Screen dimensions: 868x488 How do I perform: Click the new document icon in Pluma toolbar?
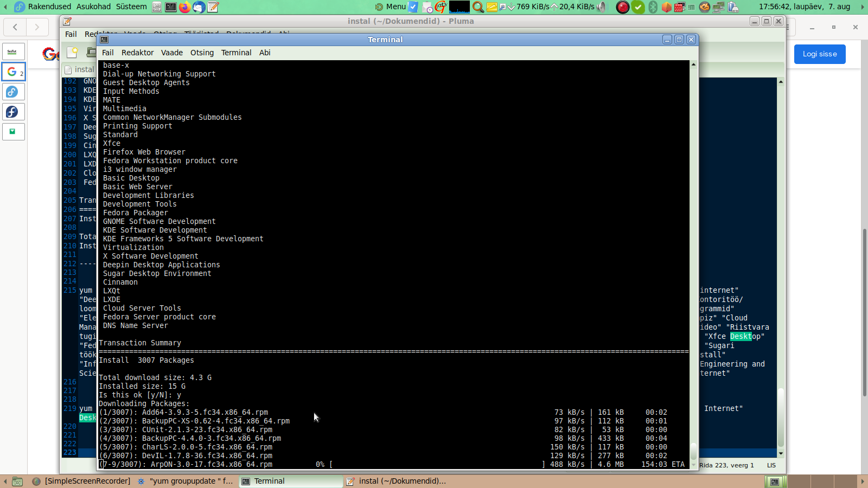[x=72, y=52]
